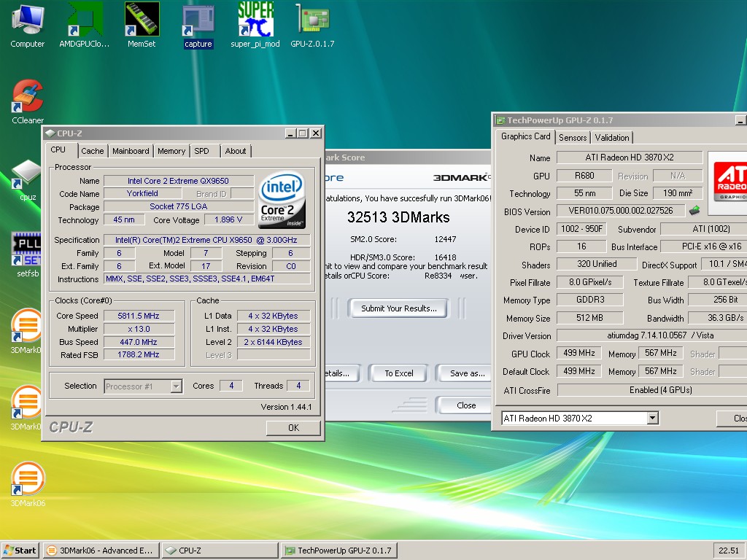Select the CPU specification string field
This screenshot has width=747, height=560.
206,240
